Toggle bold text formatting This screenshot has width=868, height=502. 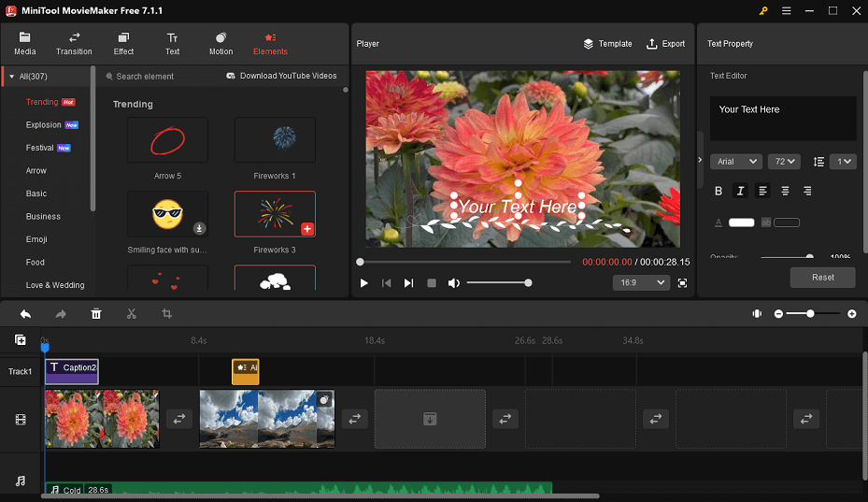[x=718, y=191]
